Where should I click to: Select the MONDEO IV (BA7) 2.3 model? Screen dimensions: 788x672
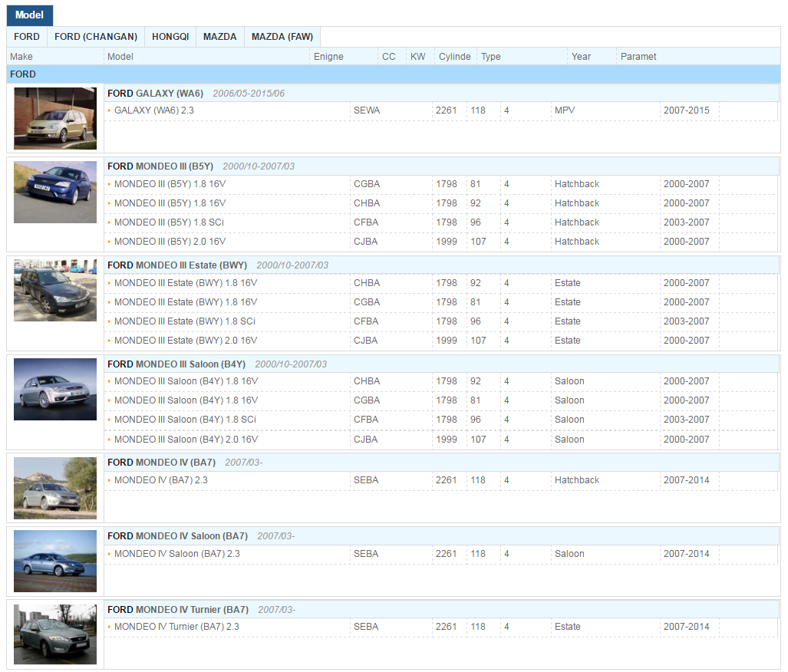161,480
